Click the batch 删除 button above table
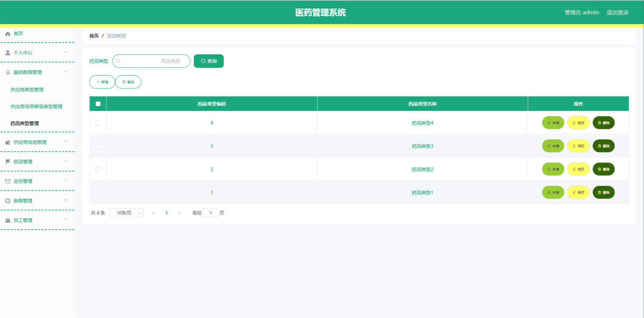This screenshot has height=318, width=644. [x=128, y=82]
